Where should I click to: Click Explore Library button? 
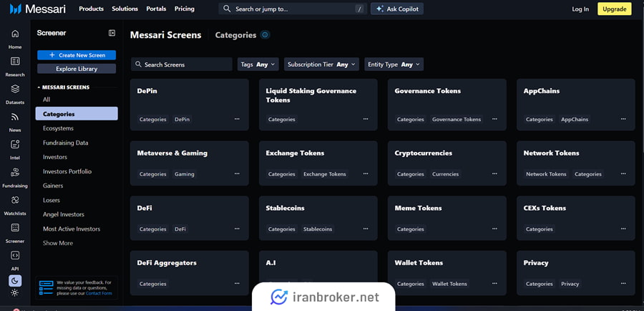click(x=77, y=69)
